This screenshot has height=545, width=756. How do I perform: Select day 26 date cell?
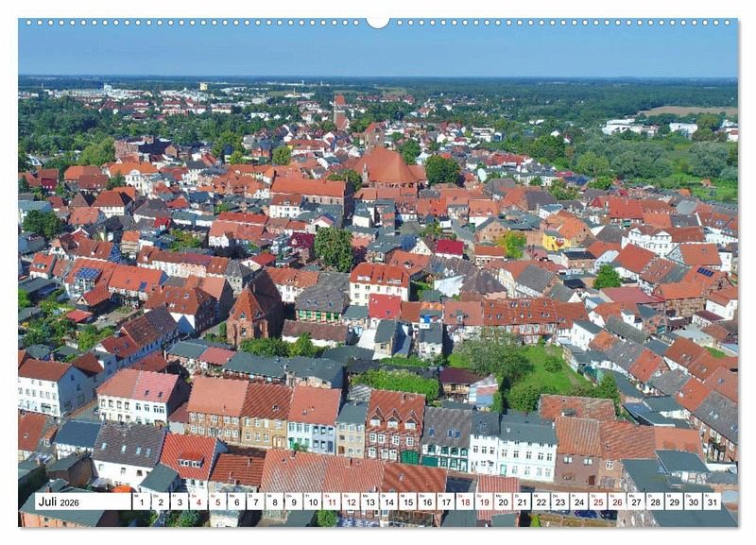(x=616, y=502)
